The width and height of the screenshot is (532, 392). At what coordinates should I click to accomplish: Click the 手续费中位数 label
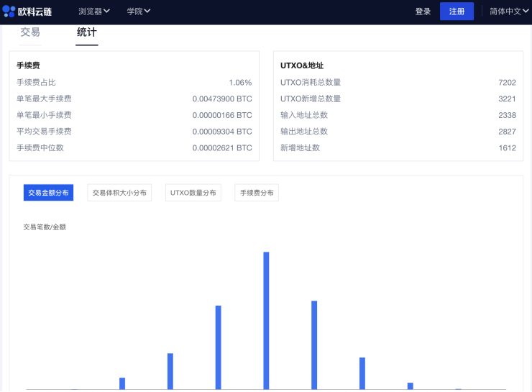pos(40,147)
